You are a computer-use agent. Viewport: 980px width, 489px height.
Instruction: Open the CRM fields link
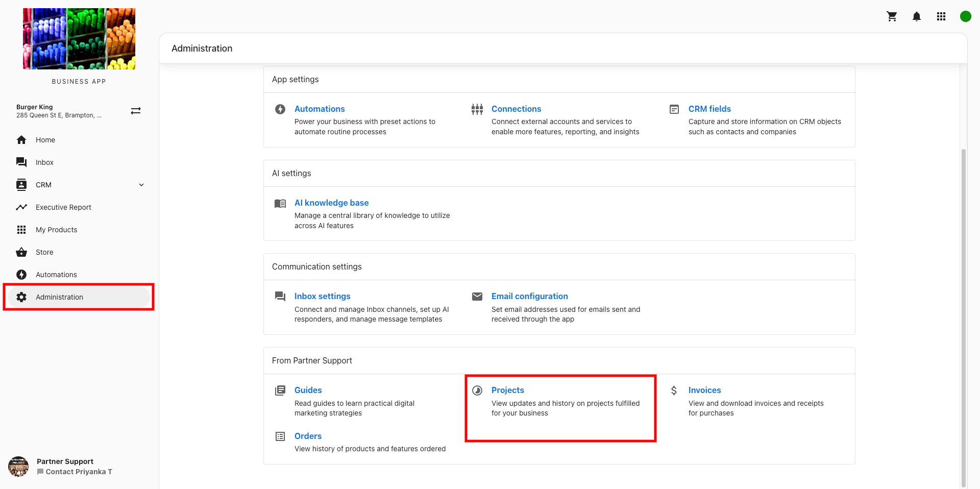pos(709,109)
